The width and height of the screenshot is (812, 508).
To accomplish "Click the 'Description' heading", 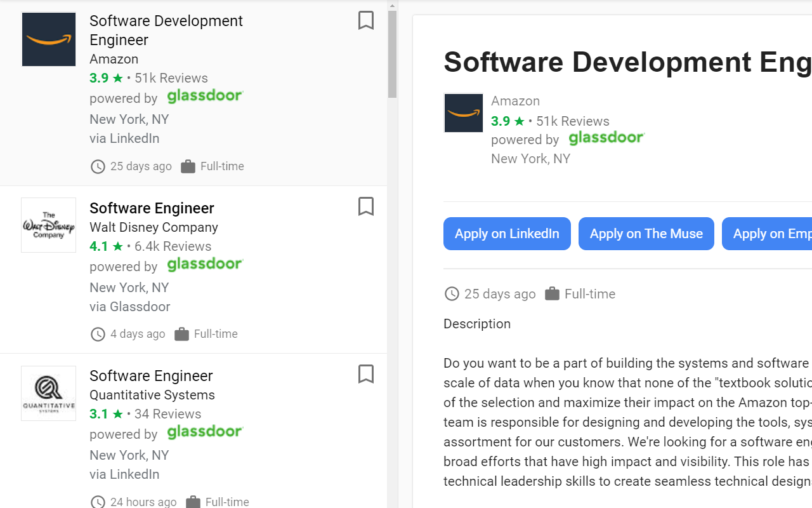I will (x=477, y=324).
